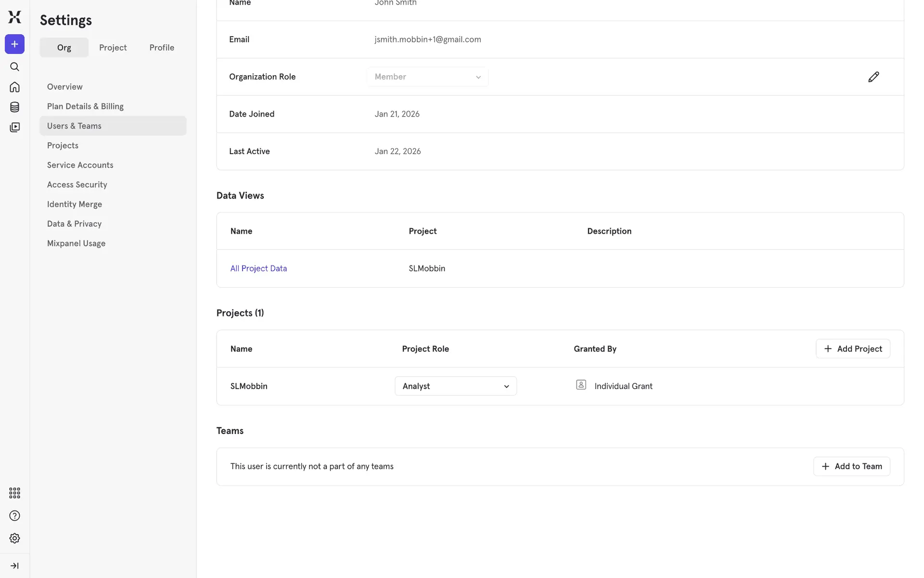Open the data management database icon
Image resolution: width=924 pixels, height=578 pixels.
tap(14, 107)
